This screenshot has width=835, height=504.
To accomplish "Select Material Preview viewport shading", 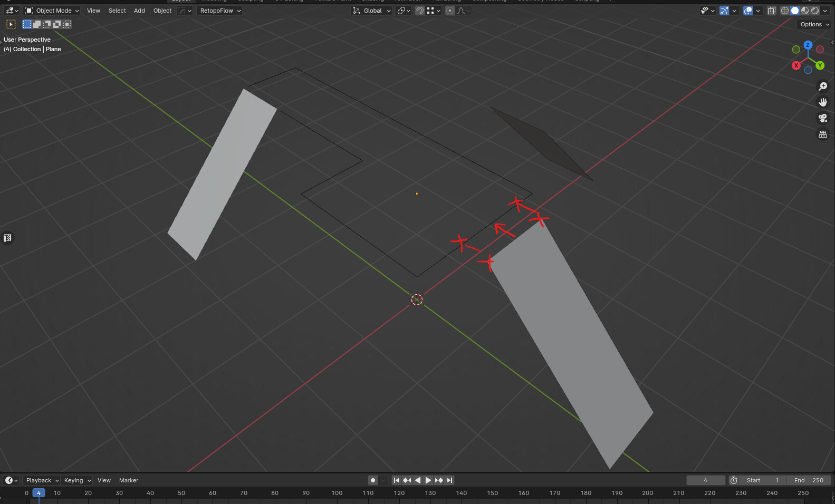I will pyautogui.click(x=805, y=11).
